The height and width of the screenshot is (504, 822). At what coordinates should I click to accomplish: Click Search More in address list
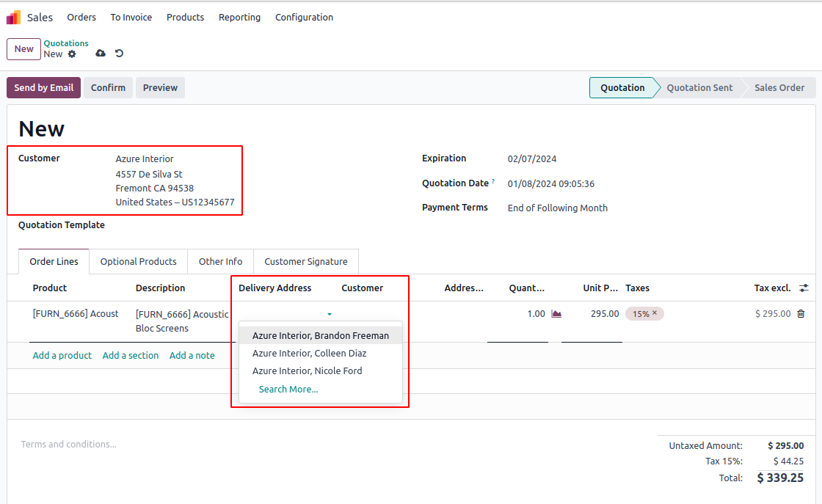(288, 390)
